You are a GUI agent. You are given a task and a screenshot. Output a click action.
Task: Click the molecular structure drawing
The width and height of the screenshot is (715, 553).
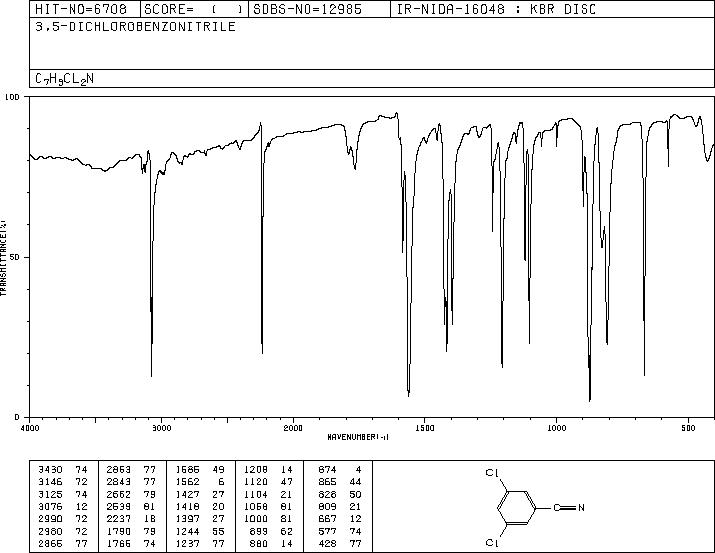coord(536,507)
